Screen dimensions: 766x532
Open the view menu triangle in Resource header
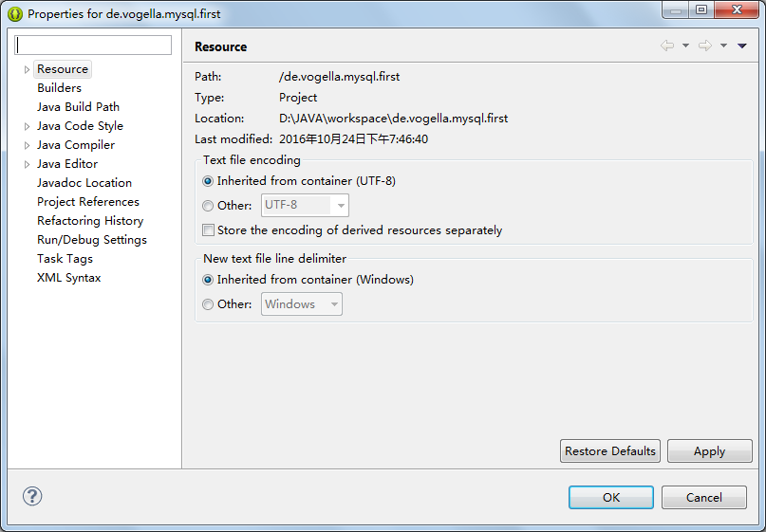point(742,46)
